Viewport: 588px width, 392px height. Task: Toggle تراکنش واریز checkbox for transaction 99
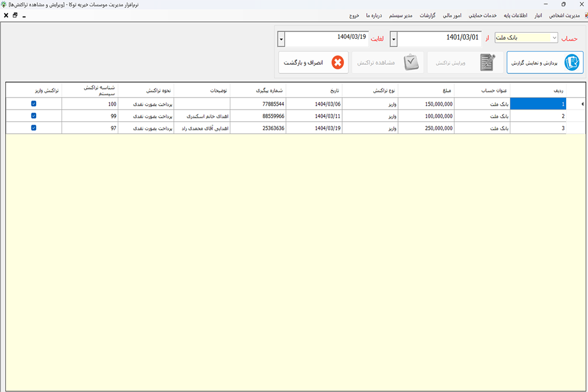click(x=34, y=115)
